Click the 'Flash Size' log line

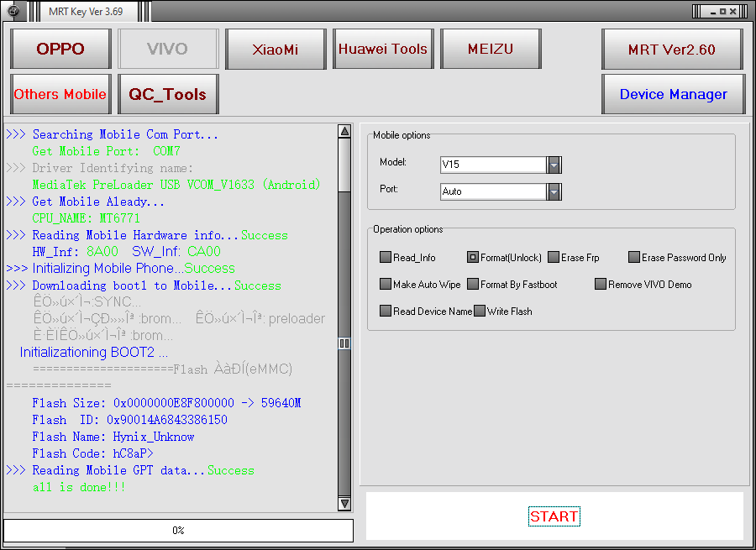pos(166,403)
